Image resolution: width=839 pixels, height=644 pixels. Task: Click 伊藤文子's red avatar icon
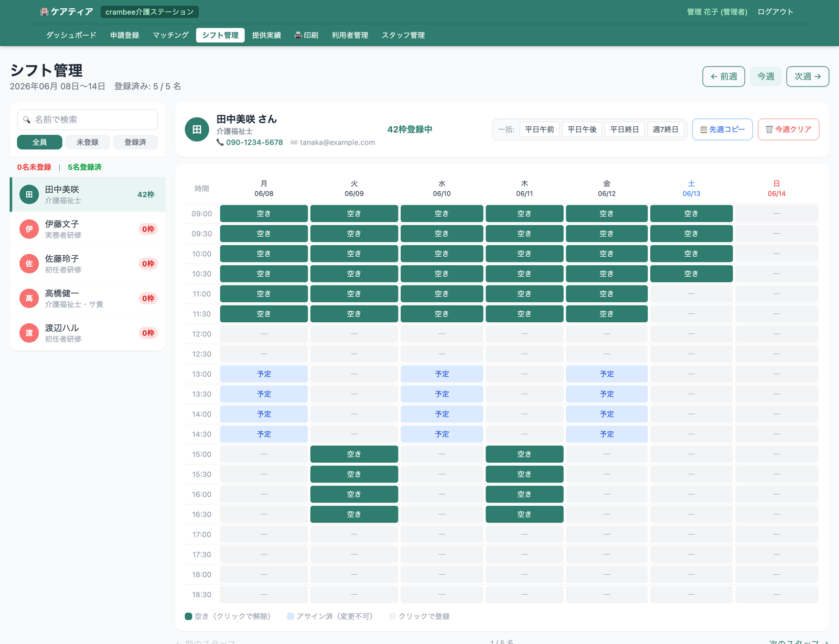(29, 229)
